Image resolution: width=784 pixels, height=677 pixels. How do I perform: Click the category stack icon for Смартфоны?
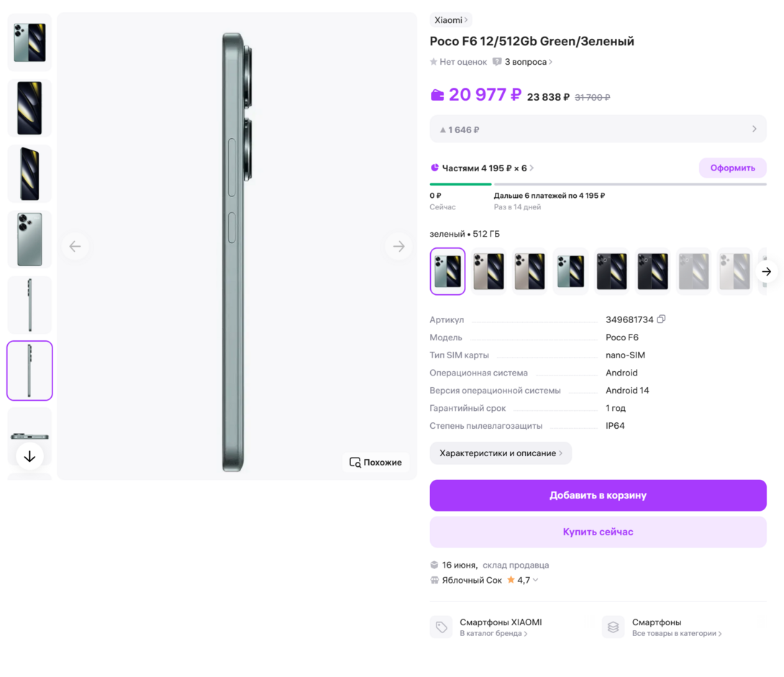click(613, 627)
